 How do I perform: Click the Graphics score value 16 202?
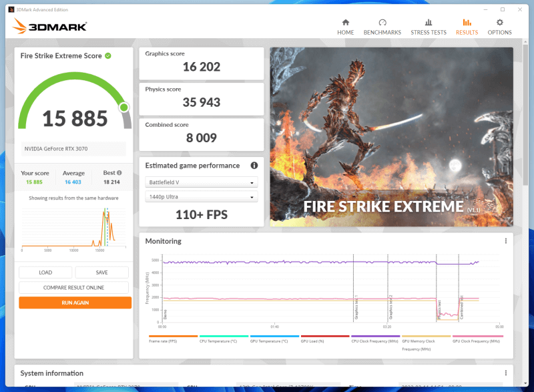[x=202, y=67]
